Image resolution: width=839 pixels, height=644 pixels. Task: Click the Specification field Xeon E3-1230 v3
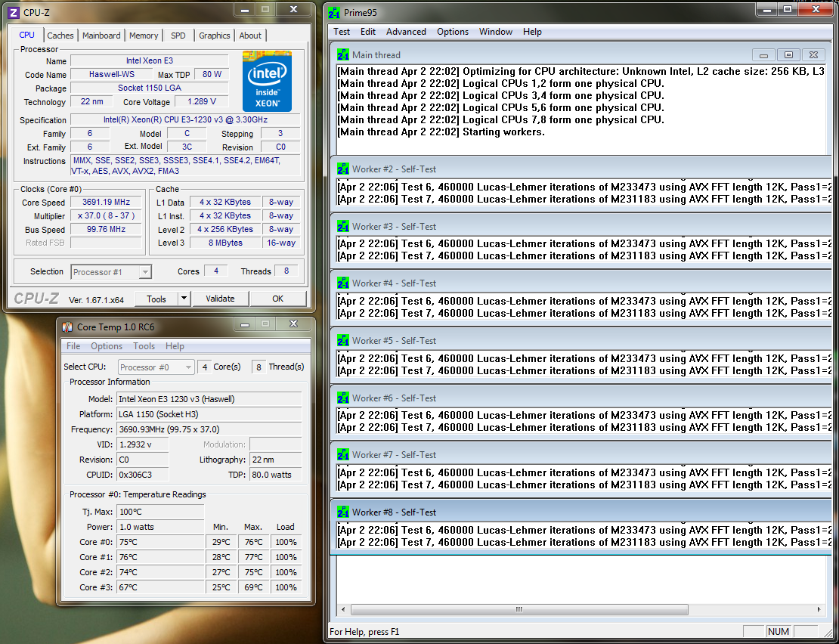(x=185, y=120)
